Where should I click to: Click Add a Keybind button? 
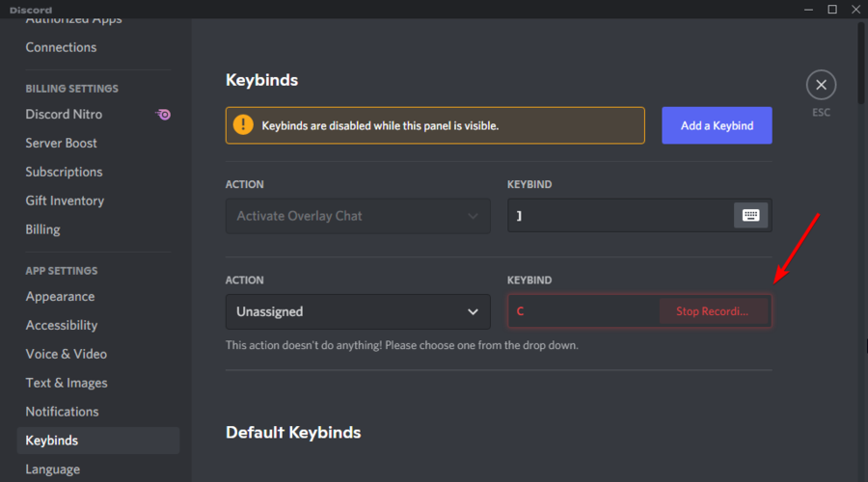coord(717,125)
